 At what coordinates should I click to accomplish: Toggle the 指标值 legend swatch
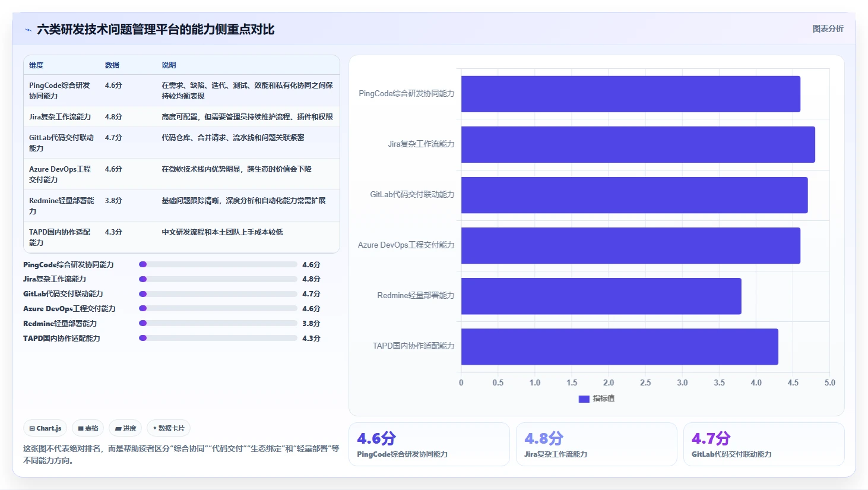coord(584,399)
